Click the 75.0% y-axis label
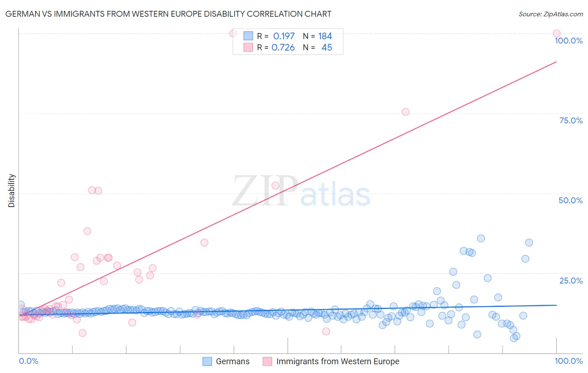The width and height of the screenshot is (588, 373). tap(571, 120)
